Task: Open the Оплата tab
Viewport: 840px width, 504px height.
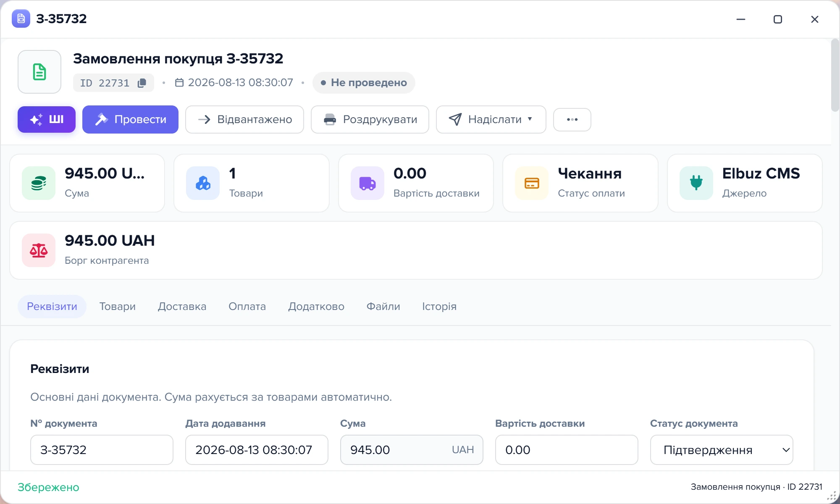Action: (x=247, y=306)
